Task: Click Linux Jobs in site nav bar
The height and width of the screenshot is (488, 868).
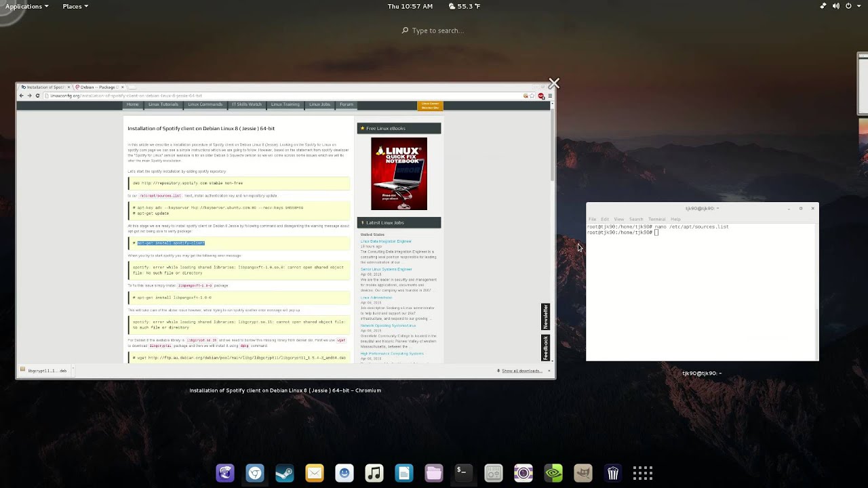Action: pyautogui.click(x=320, y=104)
